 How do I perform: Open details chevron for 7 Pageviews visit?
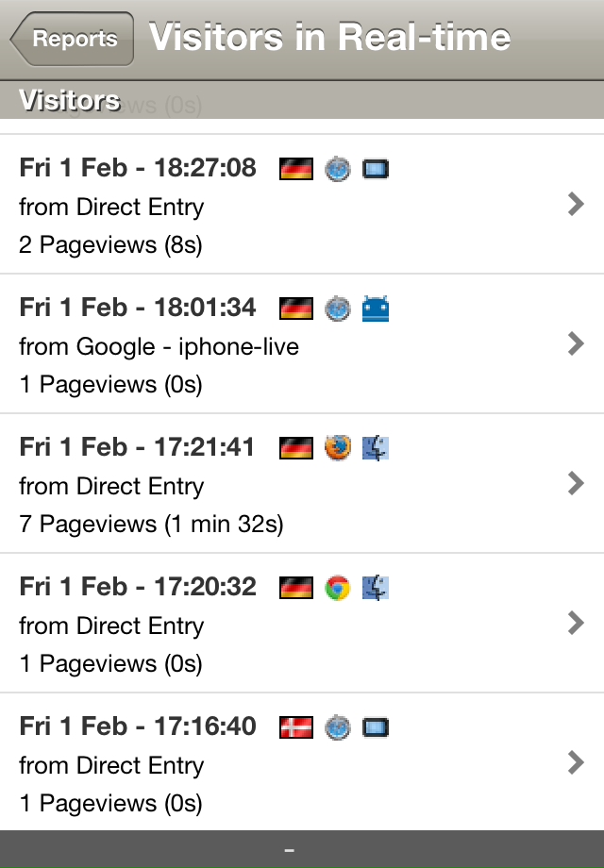(x=577, y=483)
